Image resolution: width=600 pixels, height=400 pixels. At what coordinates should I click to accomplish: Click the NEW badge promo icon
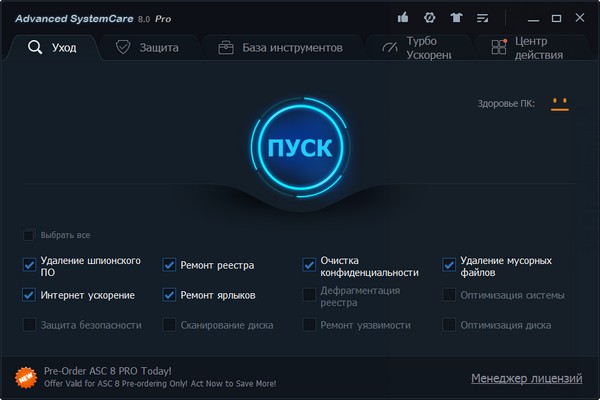pyautogui.click(x=25, y=377)
